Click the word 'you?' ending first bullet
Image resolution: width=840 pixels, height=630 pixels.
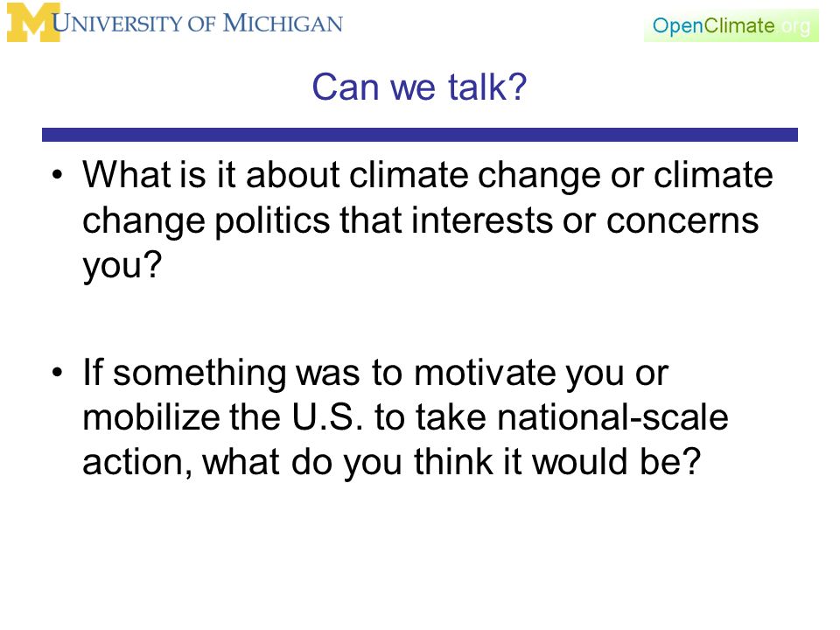pyautogui.click(x=122, y=266)
